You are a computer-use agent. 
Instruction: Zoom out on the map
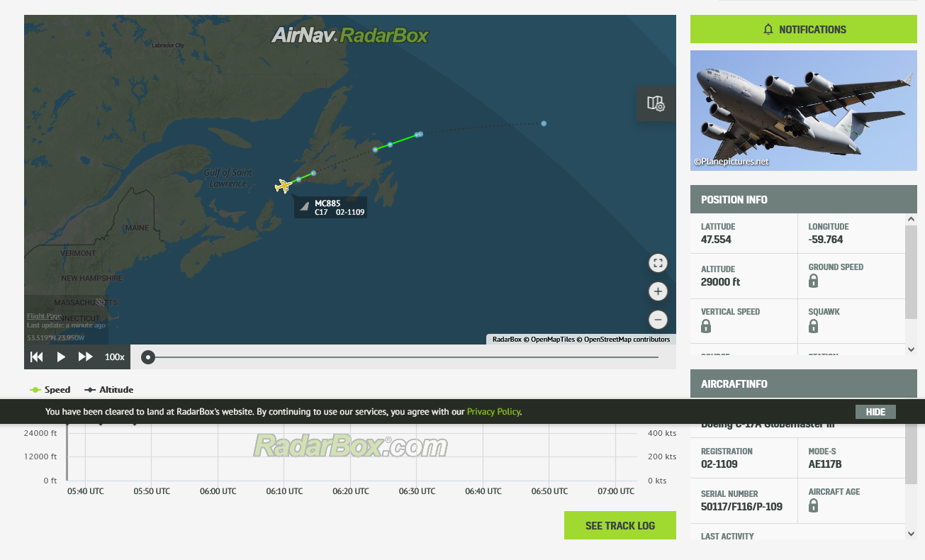[x=658, y=320]
